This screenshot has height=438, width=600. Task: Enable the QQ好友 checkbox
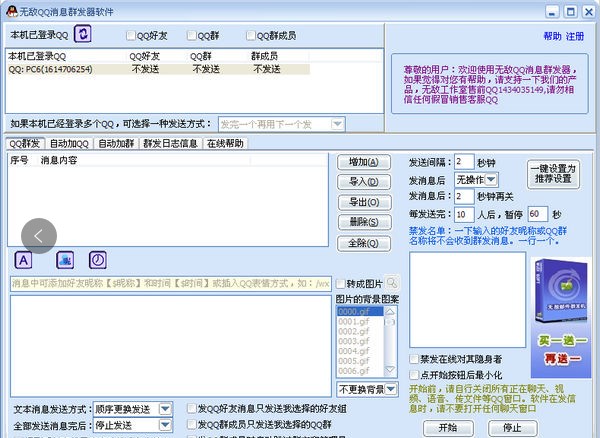(131, 36)
